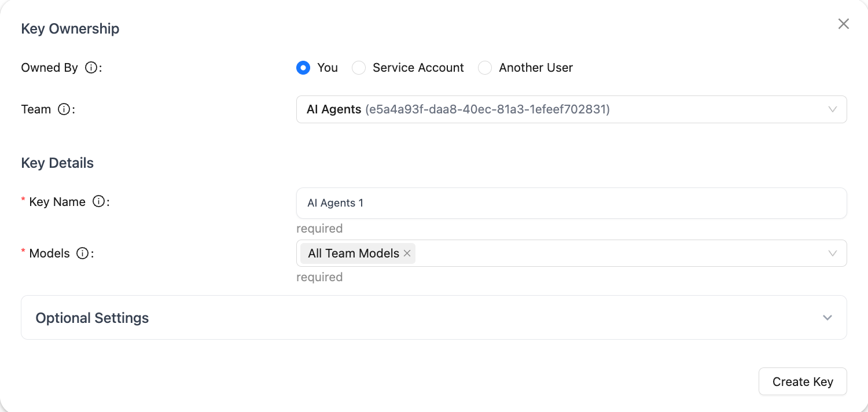This screenshot has width=868, height=412.
Task: Choose the Service Account radio button
Action: 359,68
